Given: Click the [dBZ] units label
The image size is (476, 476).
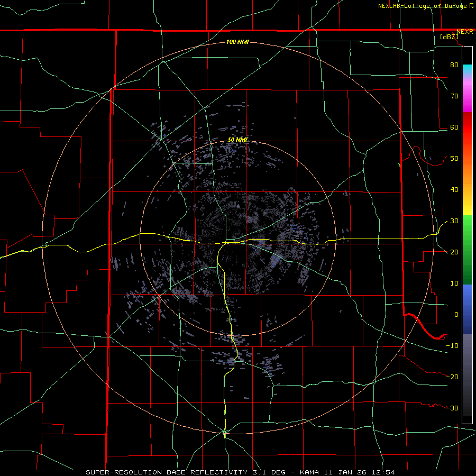Looking at the screenshot, I should [450, 36].
